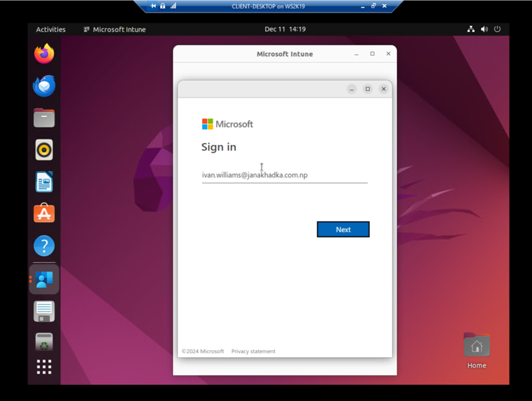This screenshot has height=401, width=532.
Task: Open Firefox from the dock
Action: [x=44, y=54]
